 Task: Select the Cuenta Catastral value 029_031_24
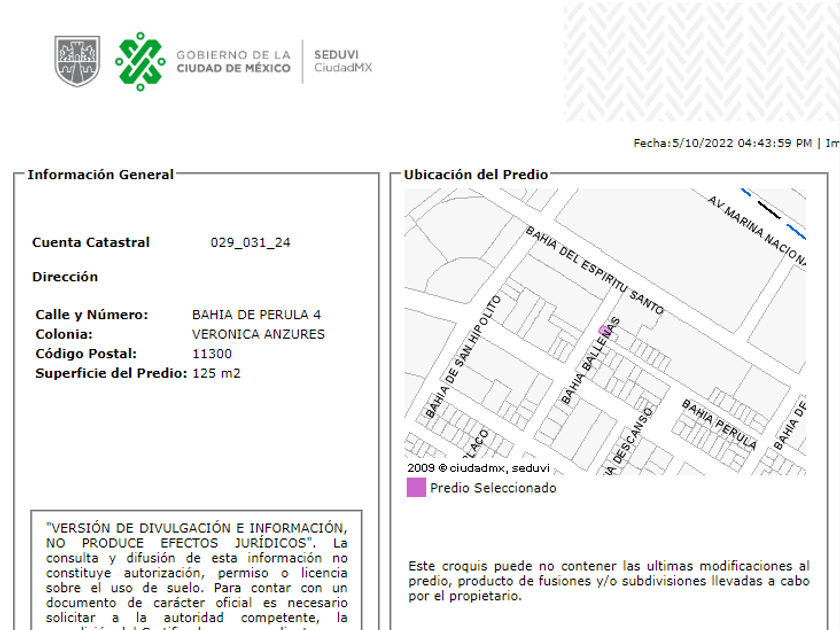pos(250,243)
